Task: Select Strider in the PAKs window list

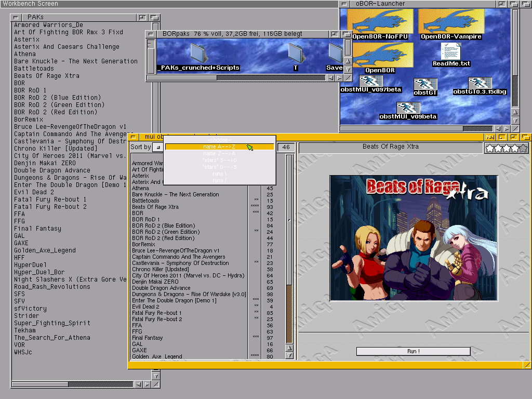Action: pos(26,316)
